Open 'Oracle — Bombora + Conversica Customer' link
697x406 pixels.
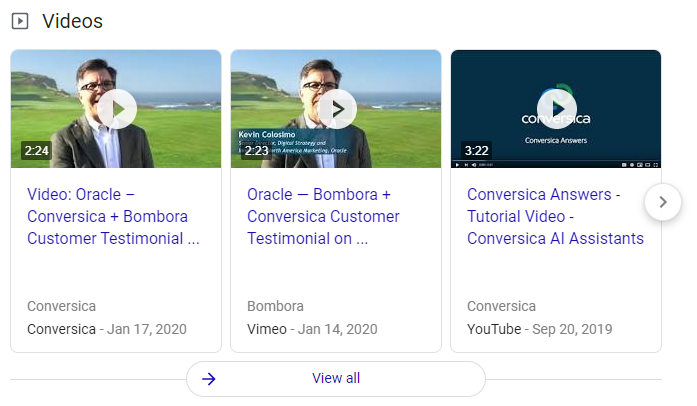click(x=323, y=216)
